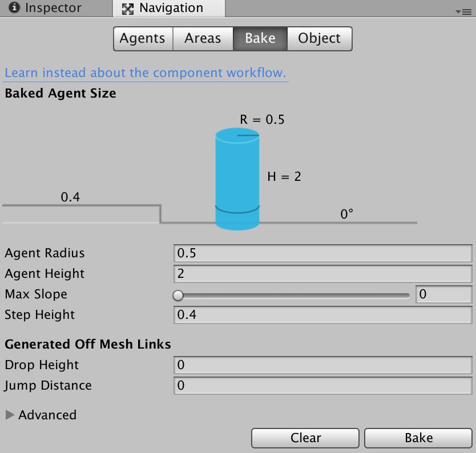Expand the Advanced section
The image size is (476, 453).
click(x=10, y=415)
